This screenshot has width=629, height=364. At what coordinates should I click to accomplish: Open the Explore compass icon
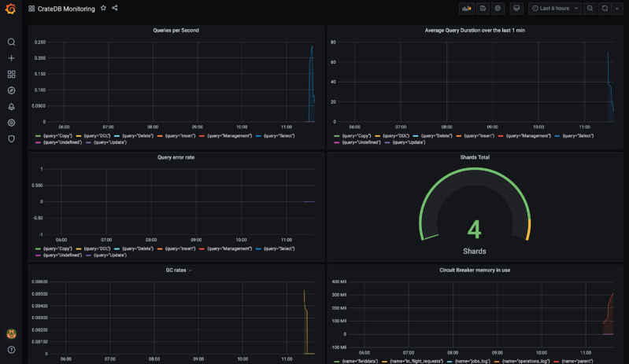point(11,90)
